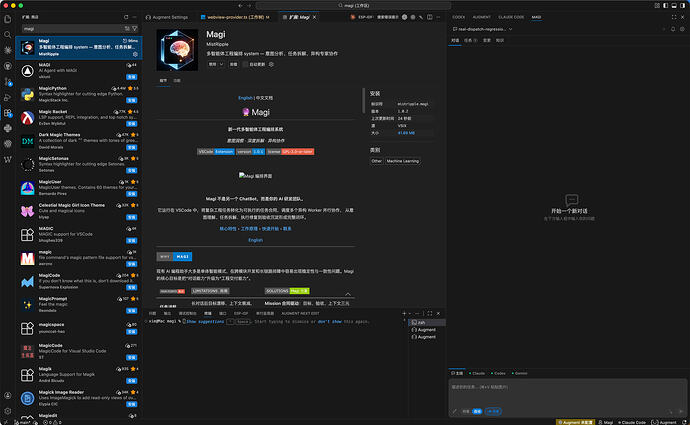690x425 pixels.
Task: Open the Search view in activity bar
Action: tap(7, 35)
